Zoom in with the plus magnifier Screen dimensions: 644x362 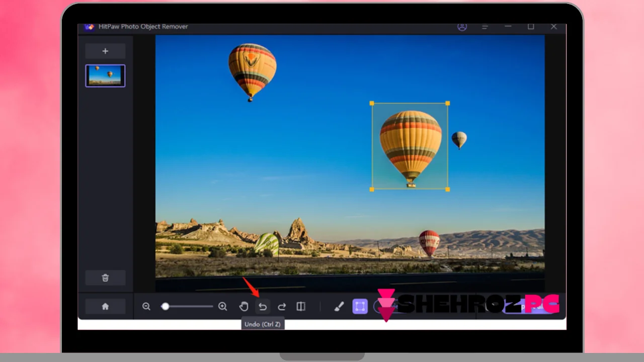[x=222, y=306]
